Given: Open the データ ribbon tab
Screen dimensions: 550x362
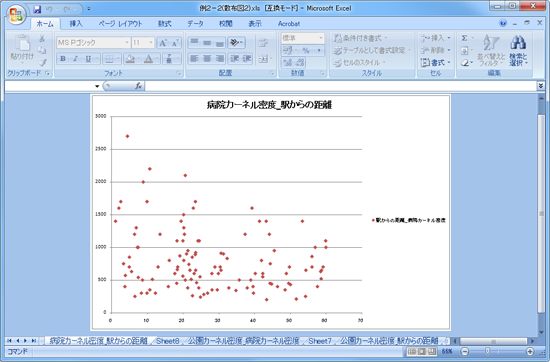Looking at the screenshot, I should tap(195, 24).
